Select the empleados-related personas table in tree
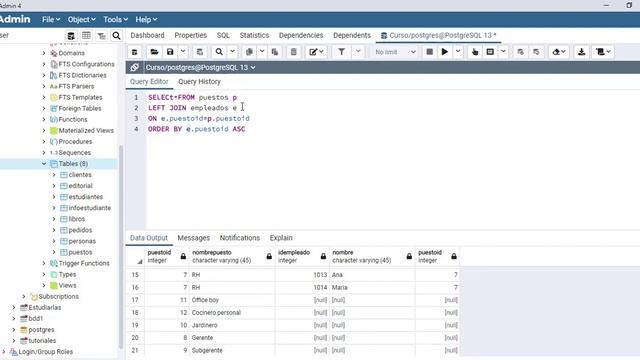 (x=82, y=241)
